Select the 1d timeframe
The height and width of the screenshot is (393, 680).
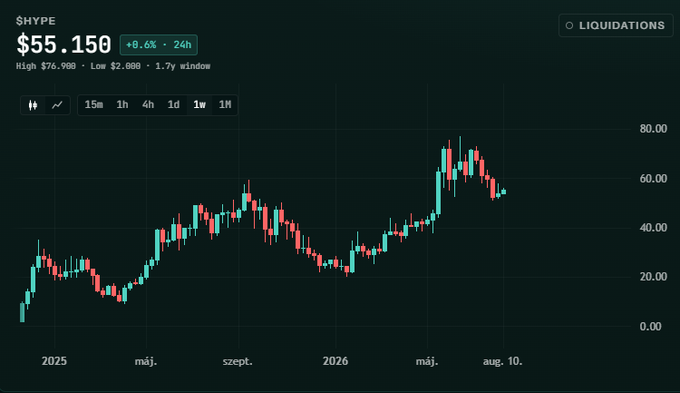point(173,105)
